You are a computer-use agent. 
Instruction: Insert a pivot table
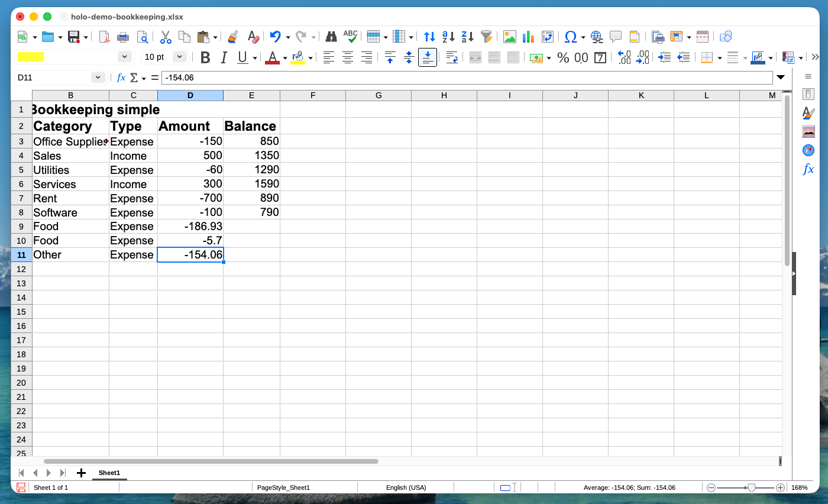tap(548, 37)
